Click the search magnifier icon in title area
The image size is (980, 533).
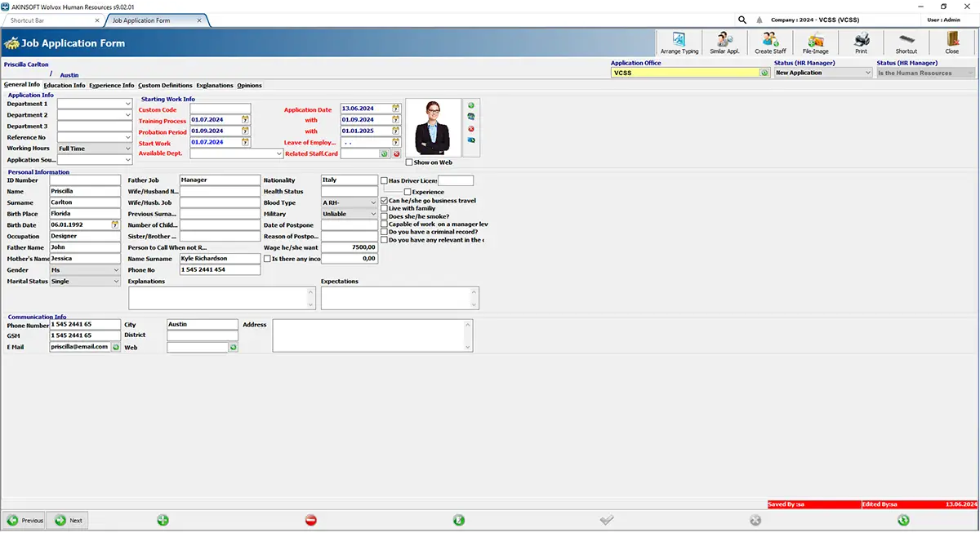742,20
